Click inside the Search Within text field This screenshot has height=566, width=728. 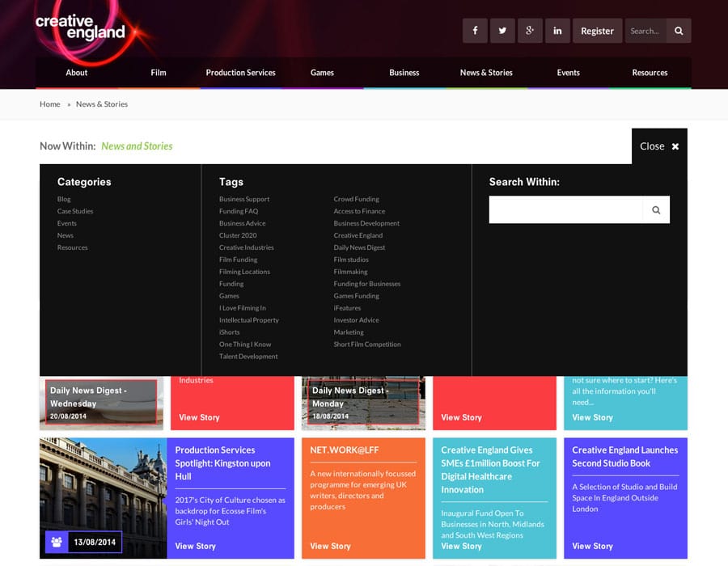coord(565,210)
